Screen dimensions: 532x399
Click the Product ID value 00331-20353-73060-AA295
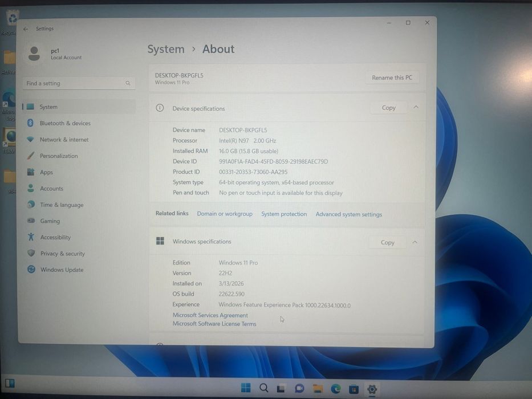253,172
